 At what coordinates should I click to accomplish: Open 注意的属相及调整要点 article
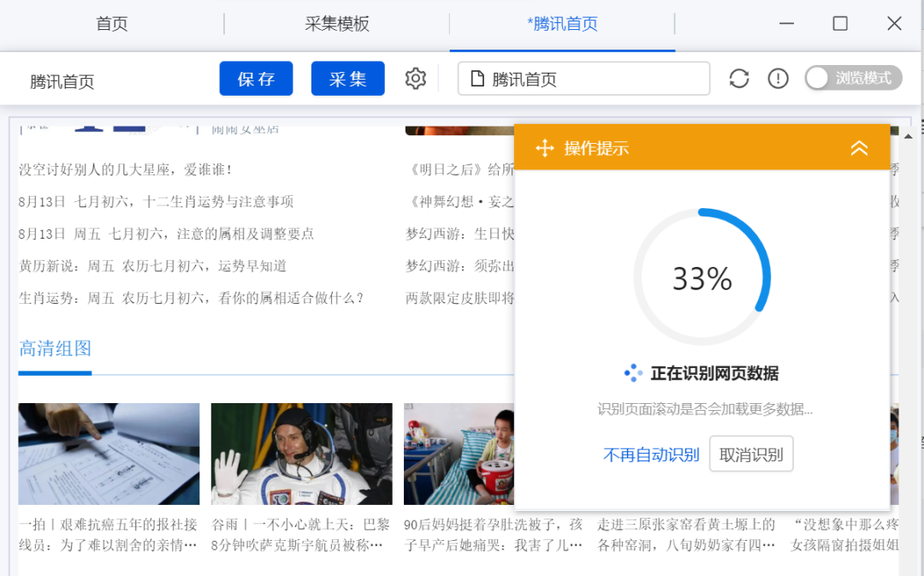coord(166,234)
